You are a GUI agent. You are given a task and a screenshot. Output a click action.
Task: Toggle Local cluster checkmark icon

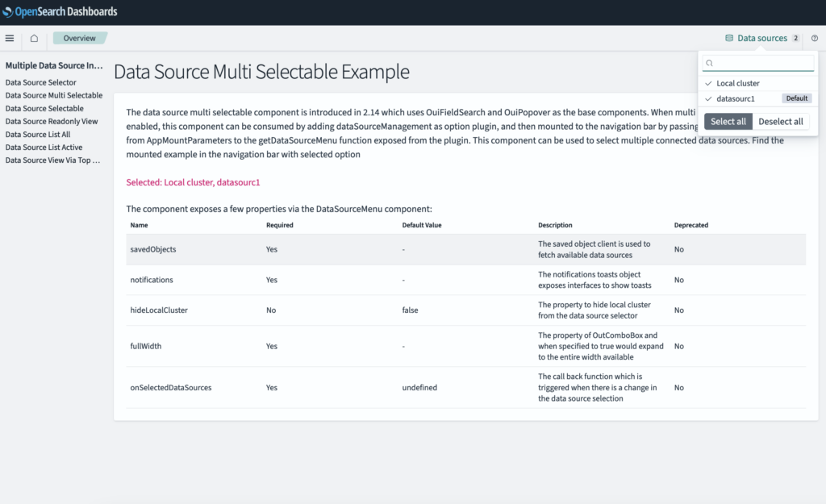(708, 83)
